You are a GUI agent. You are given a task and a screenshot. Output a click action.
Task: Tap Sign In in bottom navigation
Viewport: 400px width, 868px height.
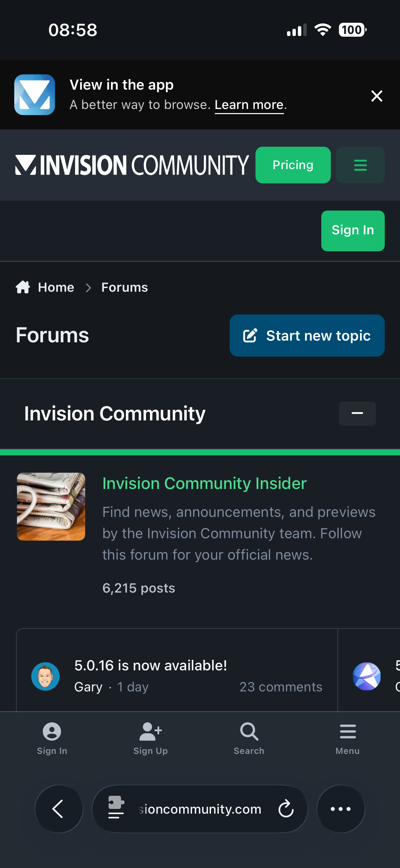[52, 739]
